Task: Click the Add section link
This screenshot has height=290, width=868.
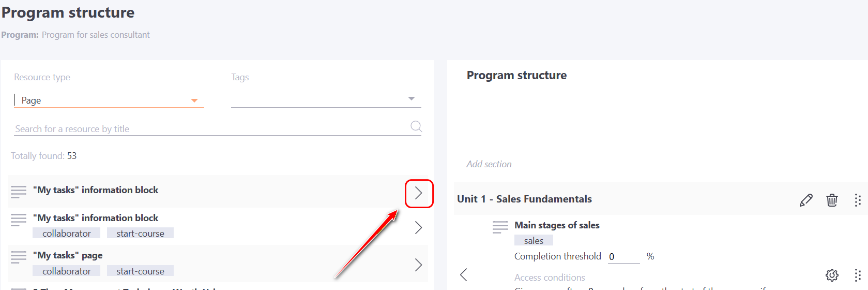Action: [x=489, y=164]
